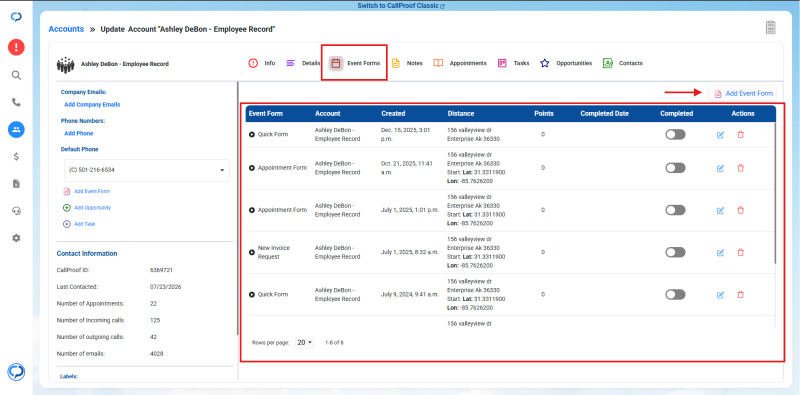Expand the New Invoice Request row

[x=252, y=252]
